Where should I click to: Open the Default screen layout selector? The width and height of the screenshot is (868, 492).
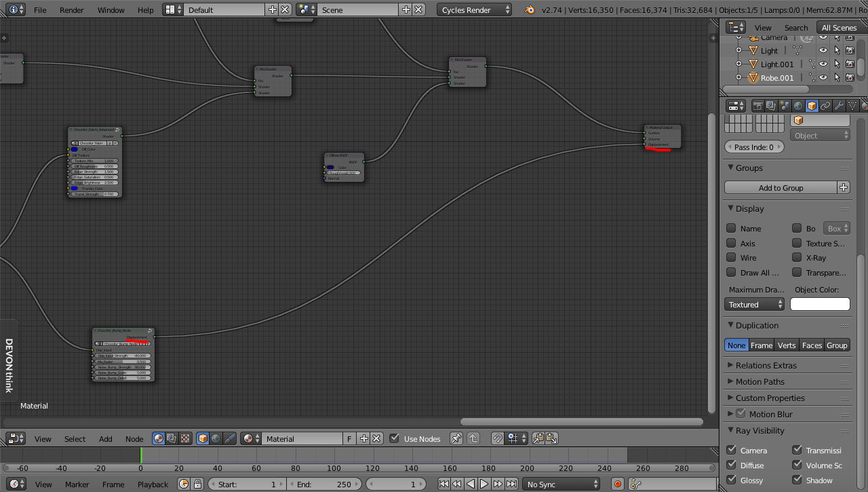(x=170, y=10)
